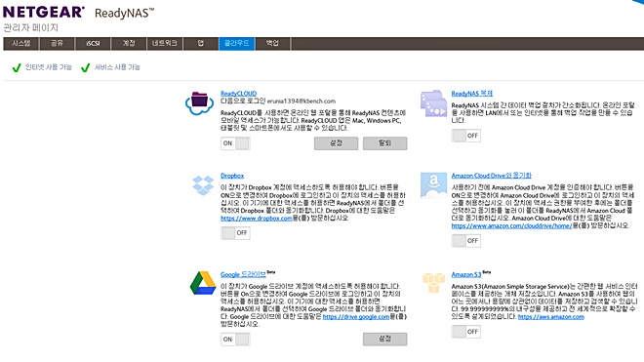The height and width of the screenshot is (362, 644).
Task: Open the 계정 tab
Action: click(129, 44)
